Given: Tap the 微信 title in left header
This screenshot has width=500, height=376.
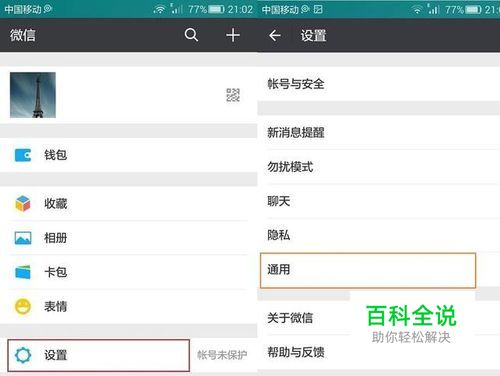Looking at the screenshot, I should tap(23, 35).
